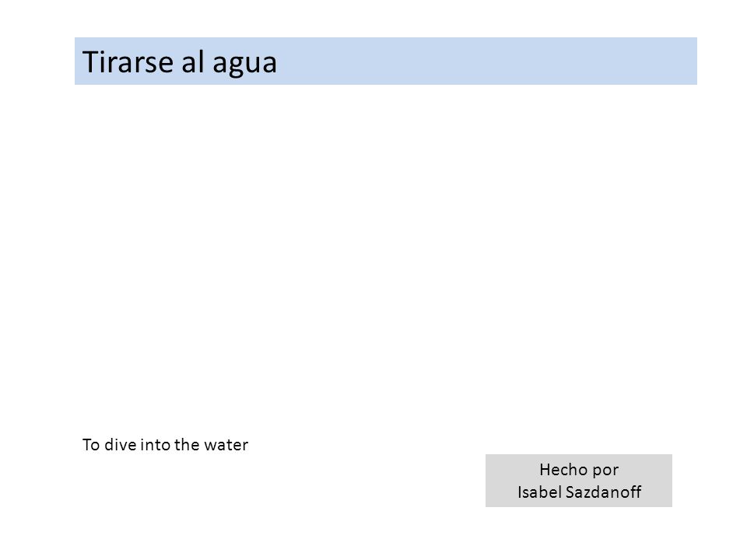Click the "Hecho por" text line
This screenshot has height=560, width=747.
click(x=579, y=470)
